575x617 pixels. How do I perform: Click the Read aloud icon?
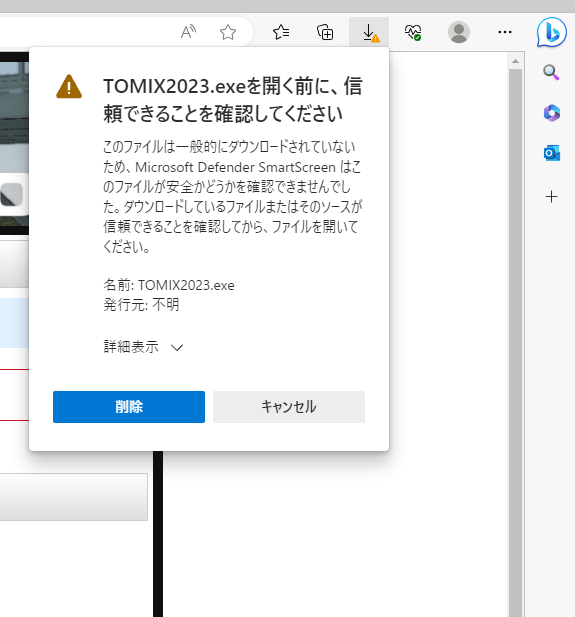[x=188, y=32]
